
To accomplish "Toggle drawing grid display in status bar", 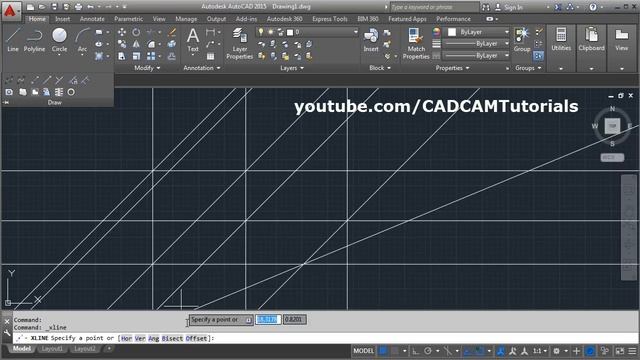I will (383, 351).
